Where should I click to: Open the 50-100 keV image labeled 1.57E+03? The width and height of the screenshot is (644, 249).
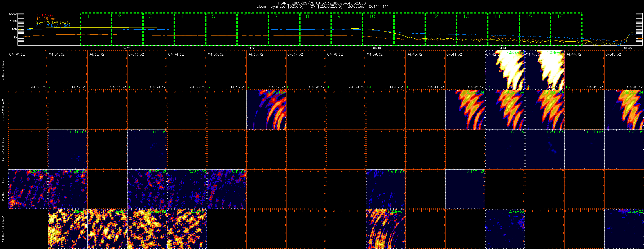pos(505,229)
